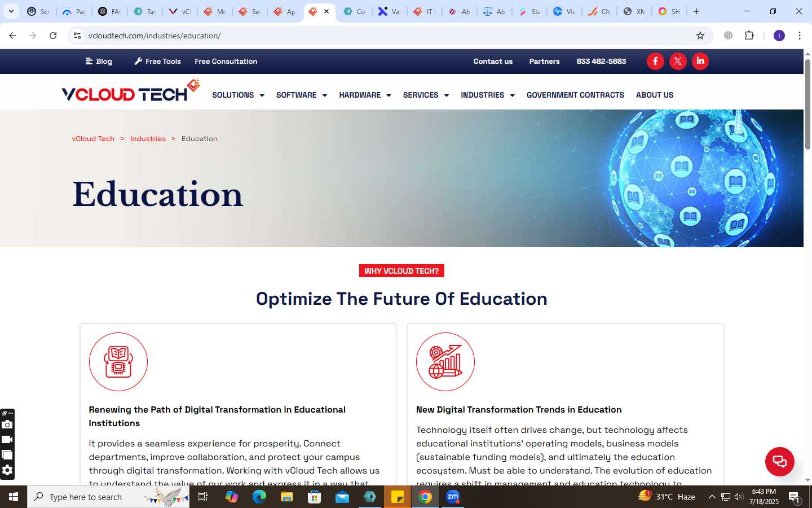
Task: Open vCloud Tech Facebook page icon
Action: 655,61
